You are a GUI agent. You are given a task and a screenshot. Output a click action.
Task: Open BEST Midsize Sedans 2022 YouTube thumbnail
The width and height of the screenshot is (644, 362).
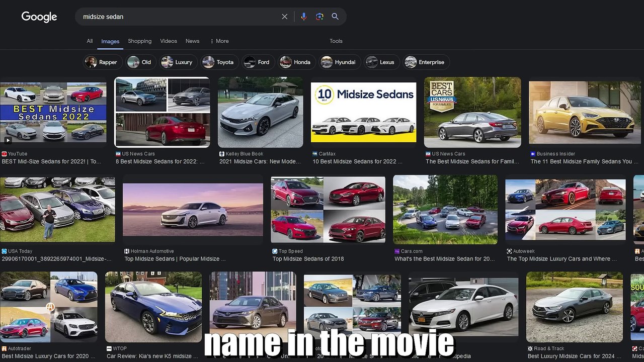pos(53,113)
